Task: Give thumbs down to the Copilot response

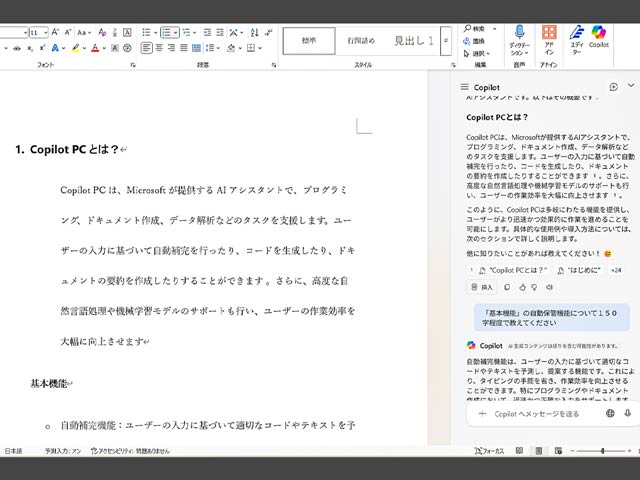Action: point(534,287)
